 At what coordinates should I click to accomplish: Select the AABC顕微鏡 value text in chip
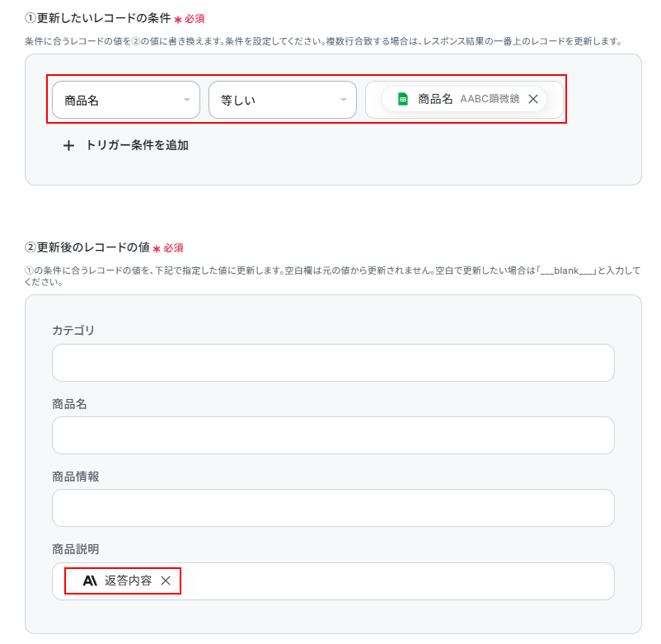(x=490, y=99)
